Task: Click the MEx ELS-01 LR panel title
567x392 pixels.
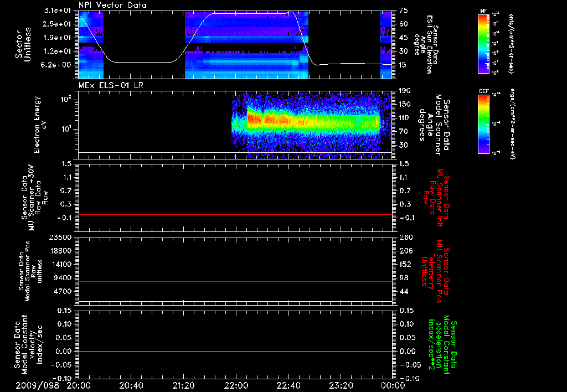Action: 111,85
